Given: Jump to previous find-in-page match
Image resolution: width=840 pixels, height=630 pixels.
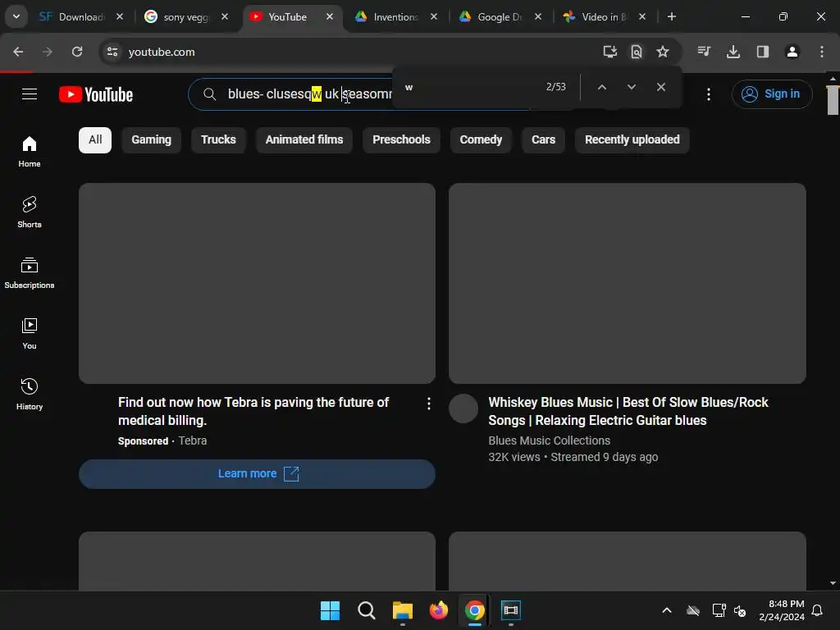Looking at the screenshot, I should pyautogui.click(x=601, y=87).
